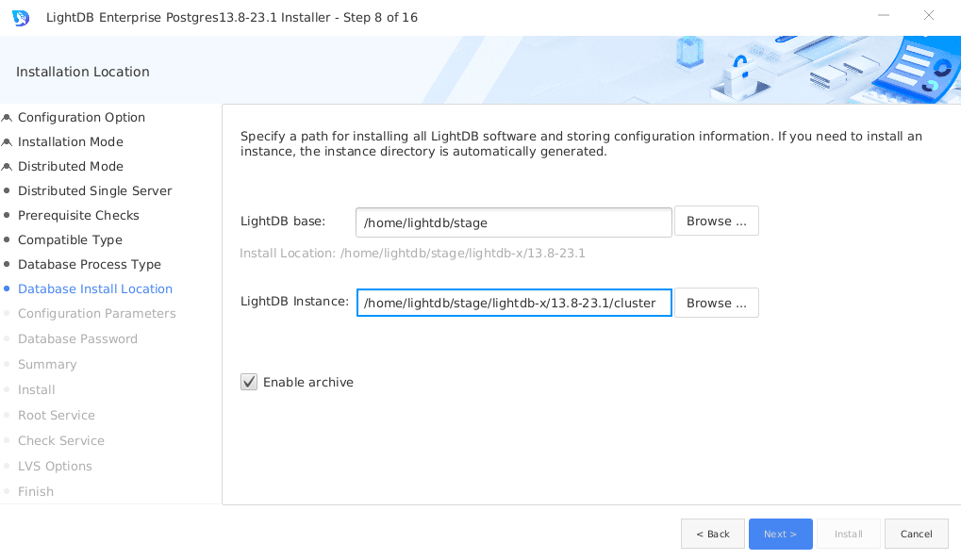Click the LightDB base label

pyautogui.click(x=283, y=222)
